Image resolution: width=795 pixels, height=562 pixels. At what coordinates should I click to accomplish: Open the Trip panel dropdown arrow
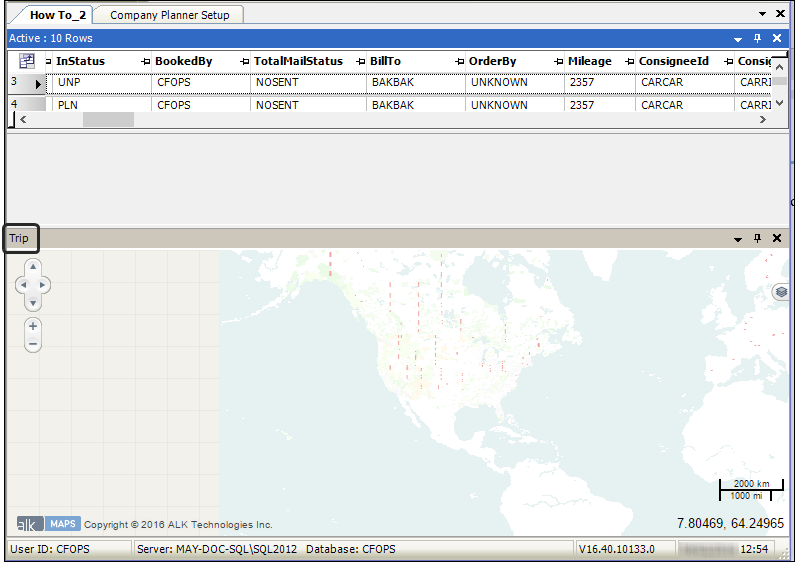click(738, 239)
